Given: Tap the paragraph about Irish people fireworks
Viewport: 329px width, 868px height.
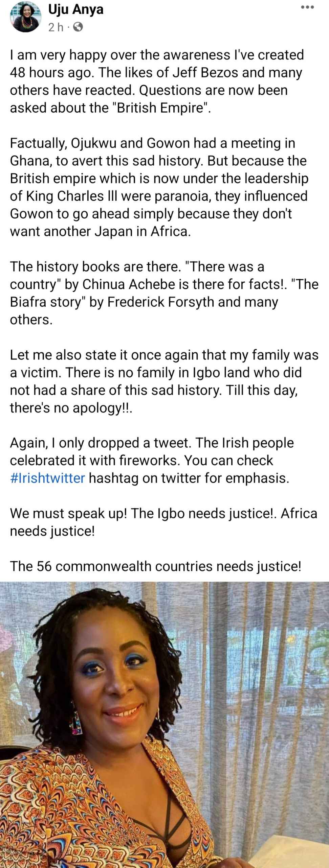Looking at the screenshot, I should point(152,460).
